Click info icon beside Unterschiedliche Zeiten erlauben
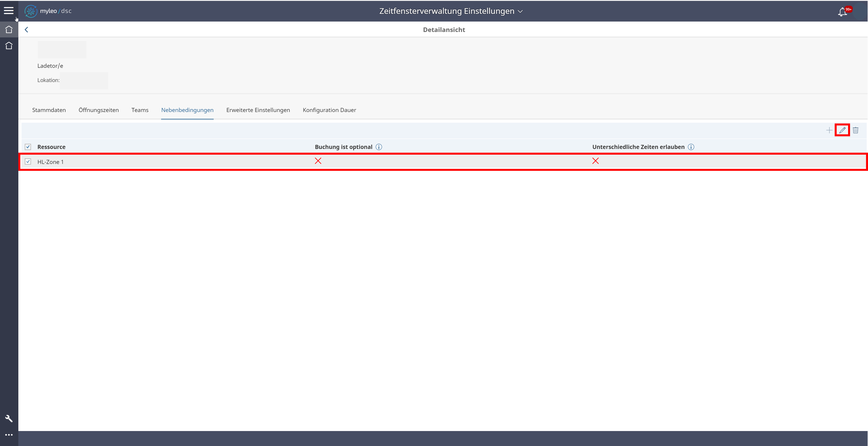Image resolution: width=868 pixels, height=446 pixels. [691, 147]
